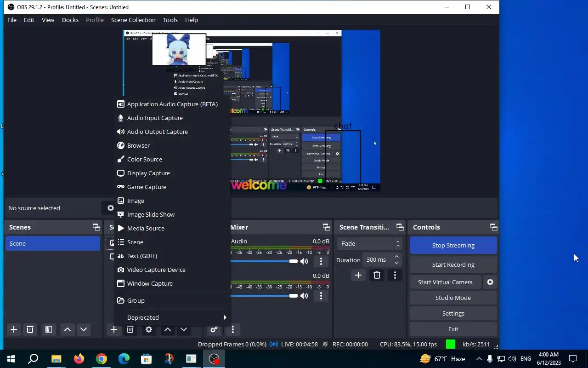Select the Scene item in Scenes list
This screenshot has width=588, height=368.
click(x=52, y=243)
